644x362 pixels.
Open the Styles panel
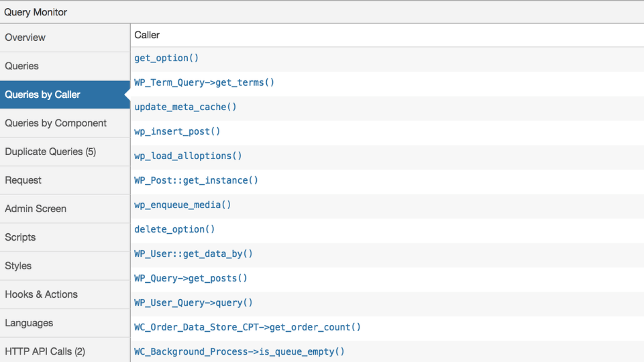tap(65, 266)
